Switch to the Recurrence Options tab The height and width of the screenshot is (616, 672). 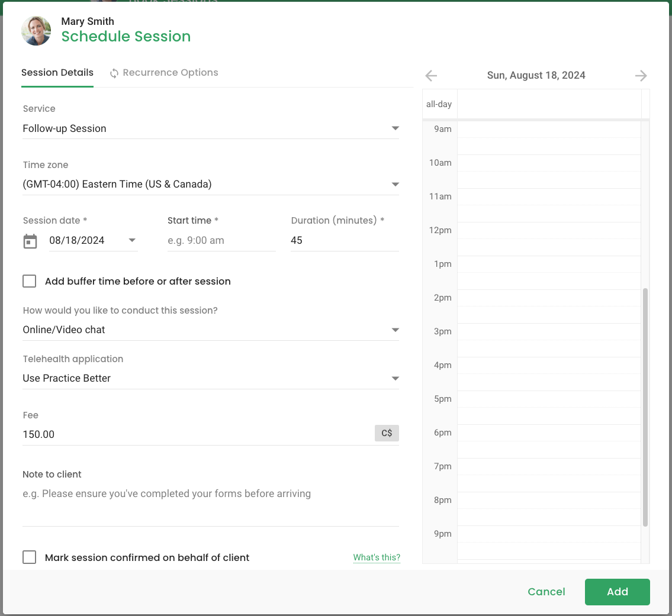click(170, 73)
